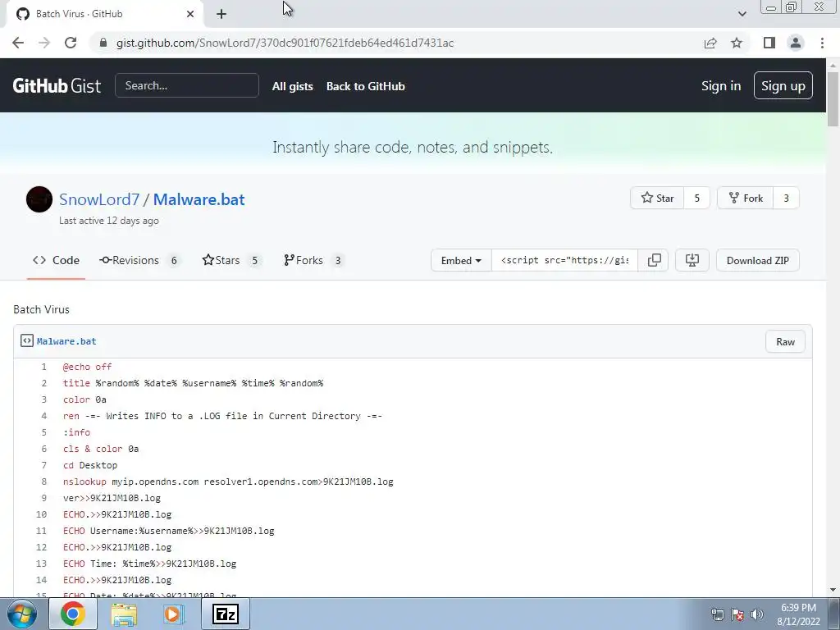Viewport: 840px width, 630px height.
Task: Copy embed script with clipboard icon
Action: [654, 260]
